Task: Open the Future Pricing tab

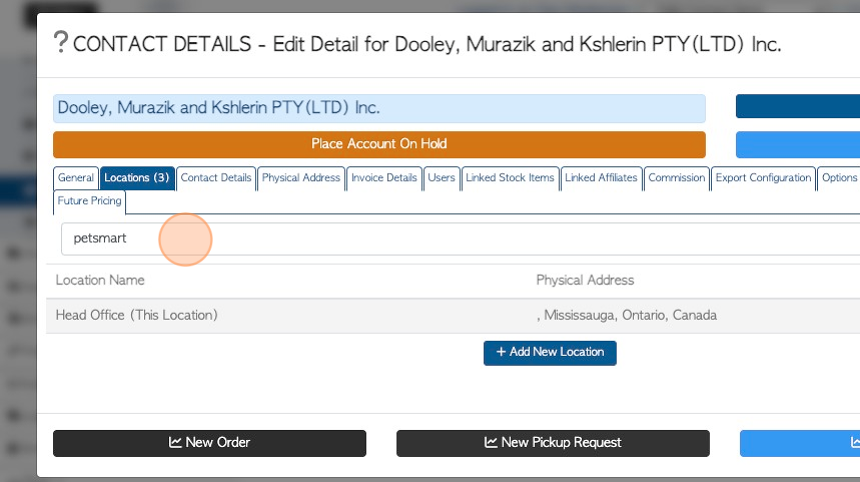Action: pos(89,201)
